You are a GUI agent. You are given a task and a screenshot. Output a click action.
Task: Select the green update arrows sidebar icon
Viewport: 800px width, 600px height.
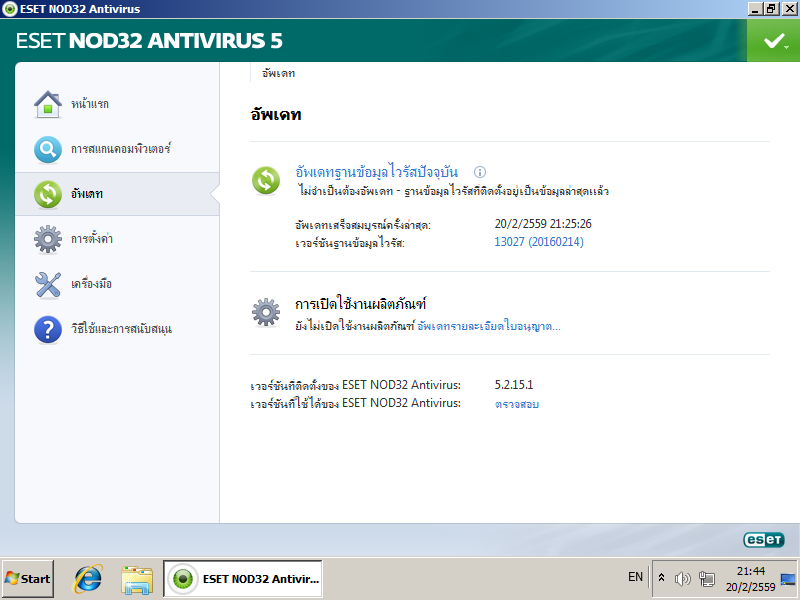[48, 194]
